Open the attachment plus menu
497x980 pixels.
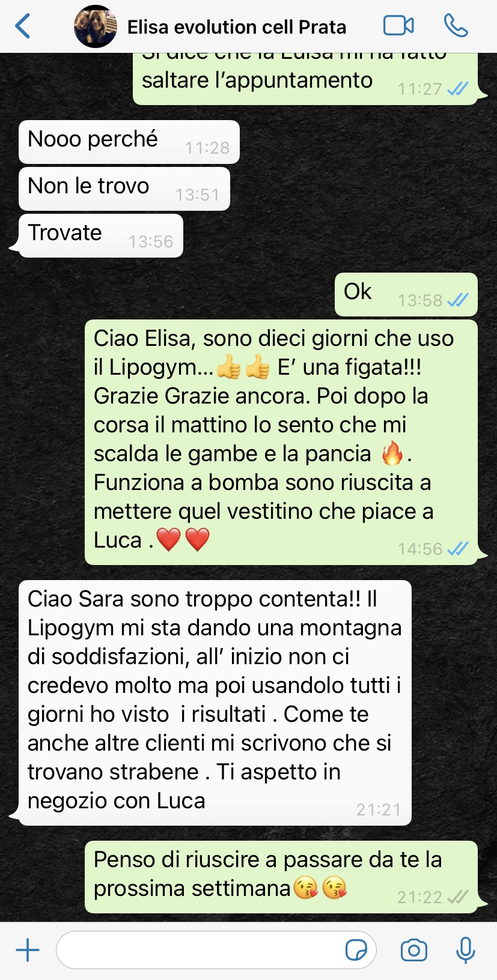pyautogui.click(x=28, y=950)
